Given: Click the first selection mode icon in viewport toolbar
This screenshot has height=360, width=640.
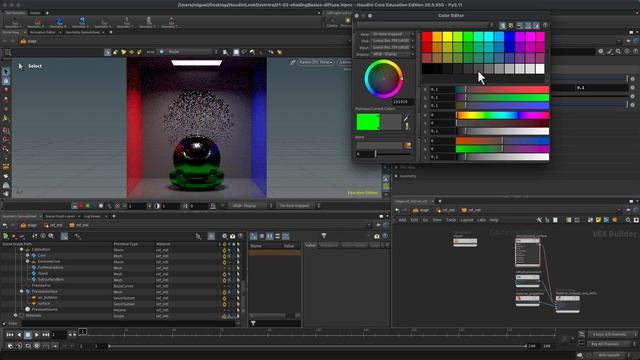Looking at the screenshot, I should pyautogui.click(x=107, y=52).
